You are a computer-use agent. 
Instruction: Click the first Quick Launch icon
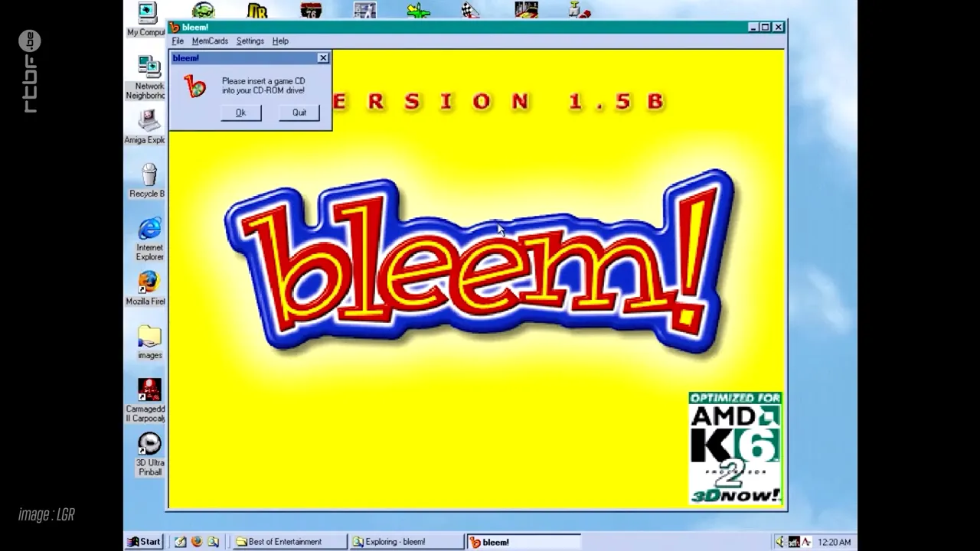180,542
